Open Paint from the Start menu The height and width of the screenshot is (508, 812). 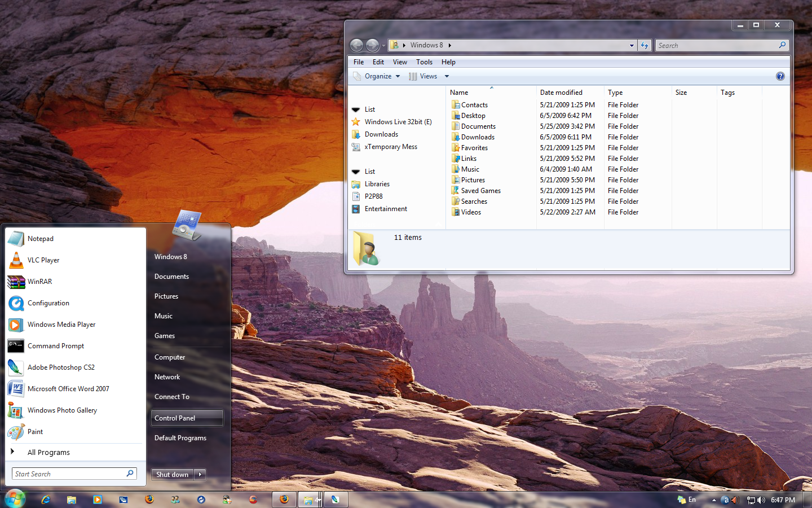click(34, 431)
